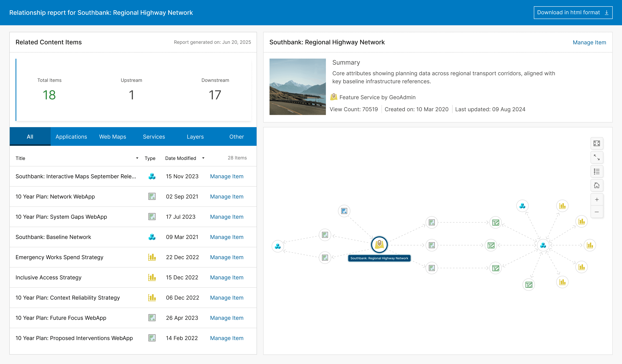Switch to the Services tab
Image resolution: width=622 pixels, height=364 pixels.
click(154, 136)
